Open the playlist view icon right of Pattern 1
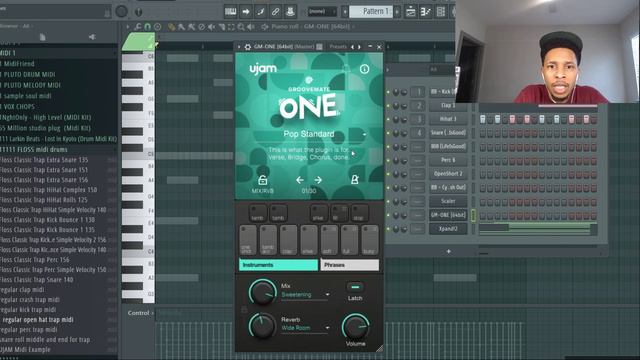Viewport: 640px width, 360px height. (x=411, y=12)
